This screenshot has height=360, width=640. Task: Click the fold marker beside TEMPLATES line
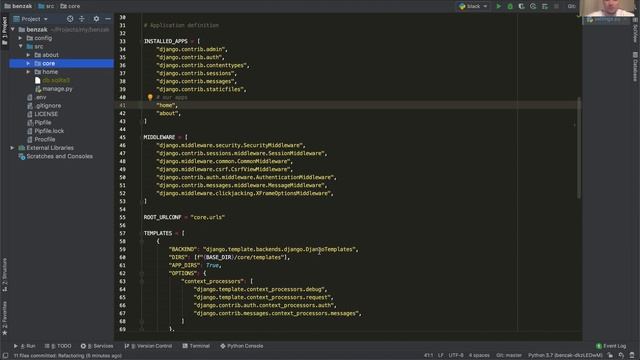pos(142,233)
